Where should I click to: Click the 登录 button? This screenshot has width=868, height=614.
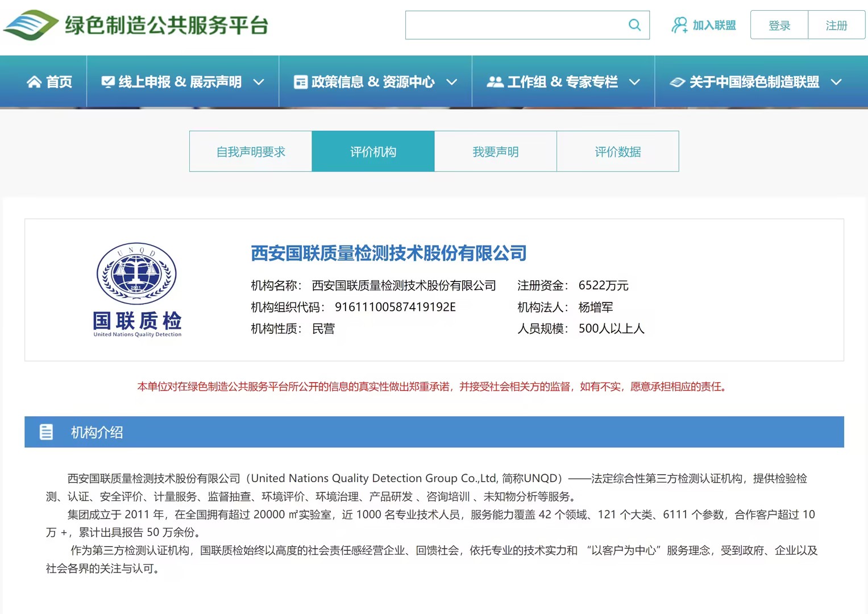[779, 25]
